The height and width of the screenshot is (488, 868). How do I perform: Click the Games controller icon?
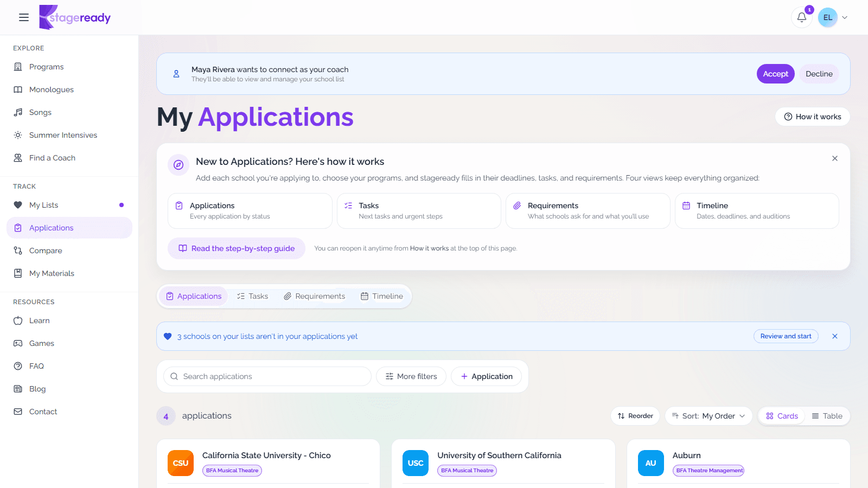point(18,343)
